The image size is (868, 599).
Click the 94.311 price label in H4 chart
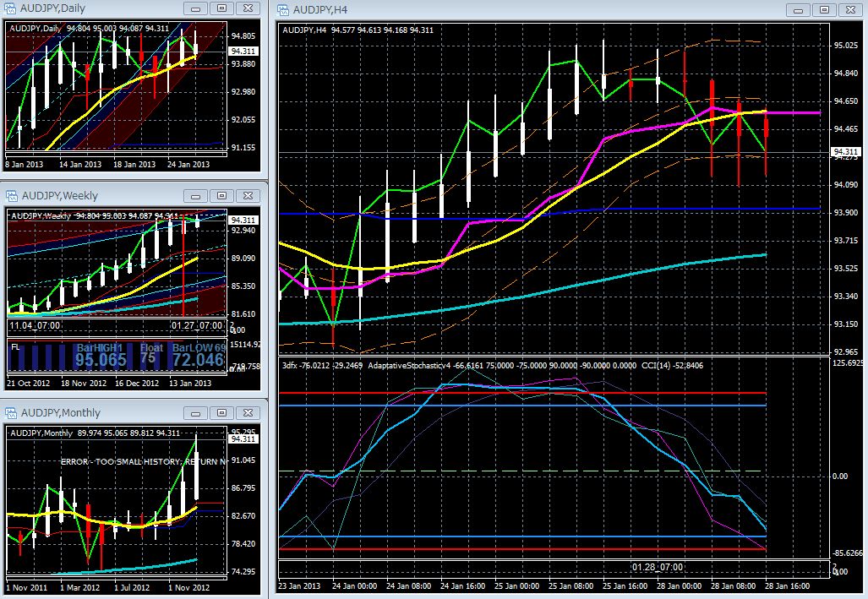tap(846, 152)
